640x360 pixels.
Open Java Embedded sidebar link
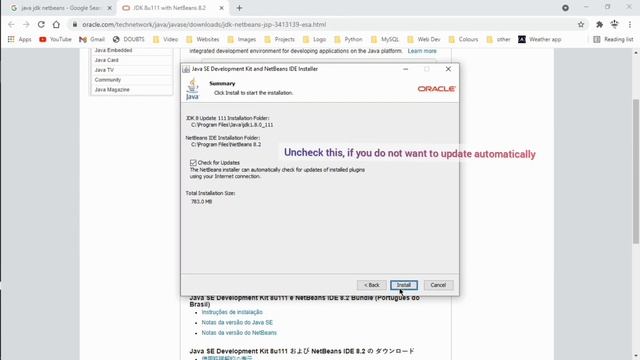pyautogui.click(x=113, y=50)
